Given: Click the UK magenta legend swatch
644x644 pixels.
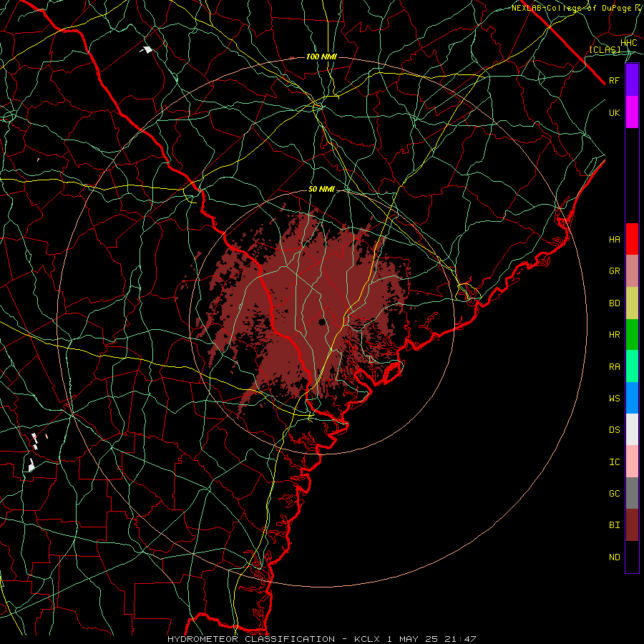Looking at the screenshot, I should point(632,112).
